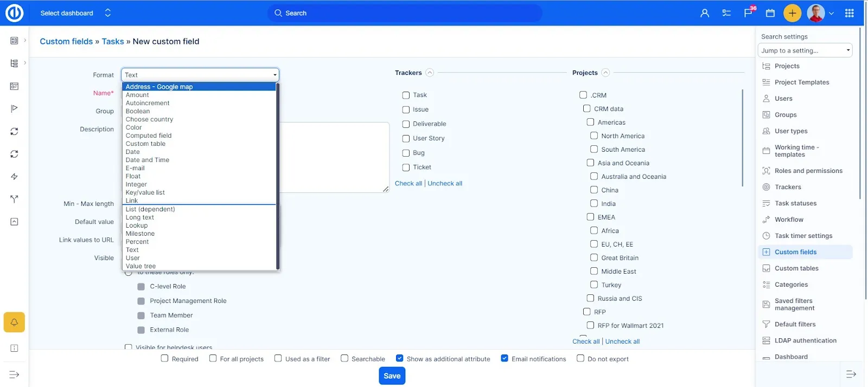Image resolution: width=868 pixels, height=387 pixels.
Task: Open the Select dashboard switcher arrows
Action: tap(107, 13)
